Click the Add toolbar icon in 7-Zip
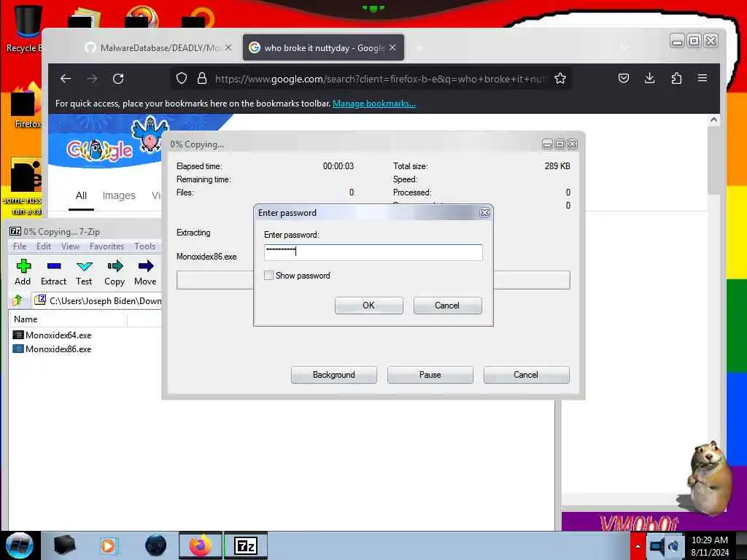The width and height of the screenshot is (747, 560). coord(23,266)
